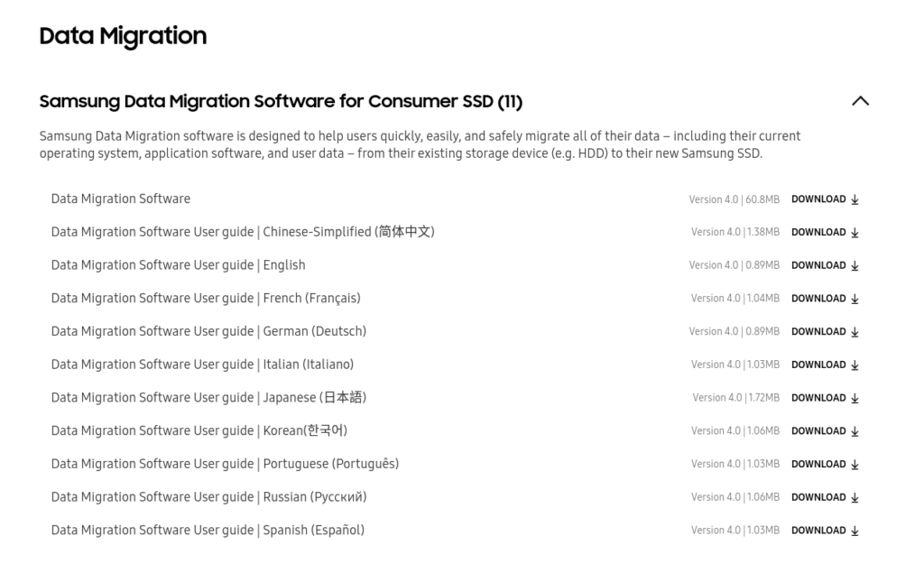Viewport: 924px width, 582px height.
Task: Click download arrow icon for Portuguese user guide
Action: coord(855,464)
